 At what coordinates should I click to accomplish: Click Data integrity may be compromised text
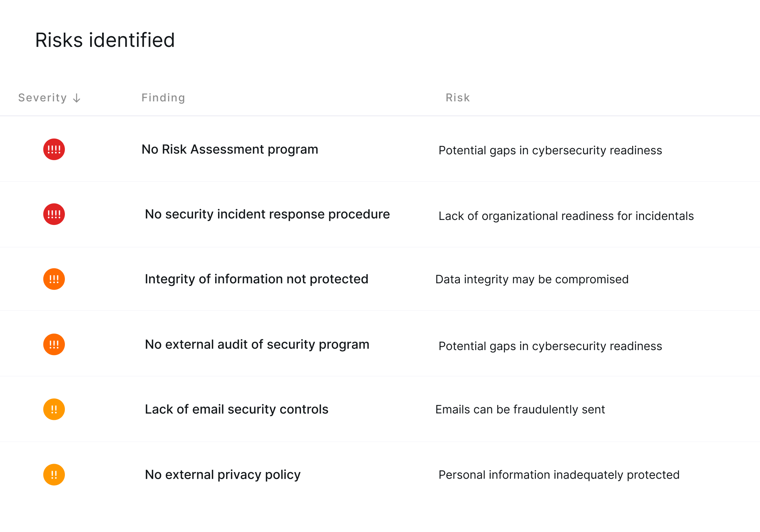(532, 279)
